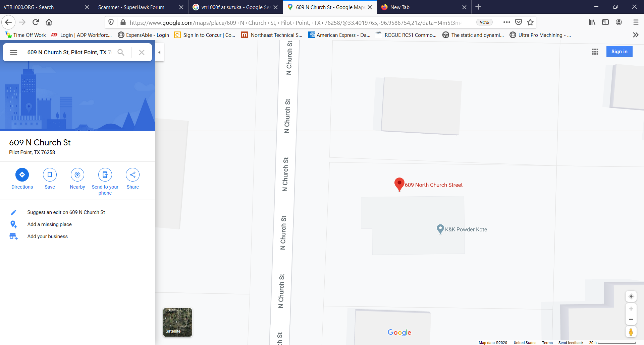Share this location via Share icon

pos(133,175)
